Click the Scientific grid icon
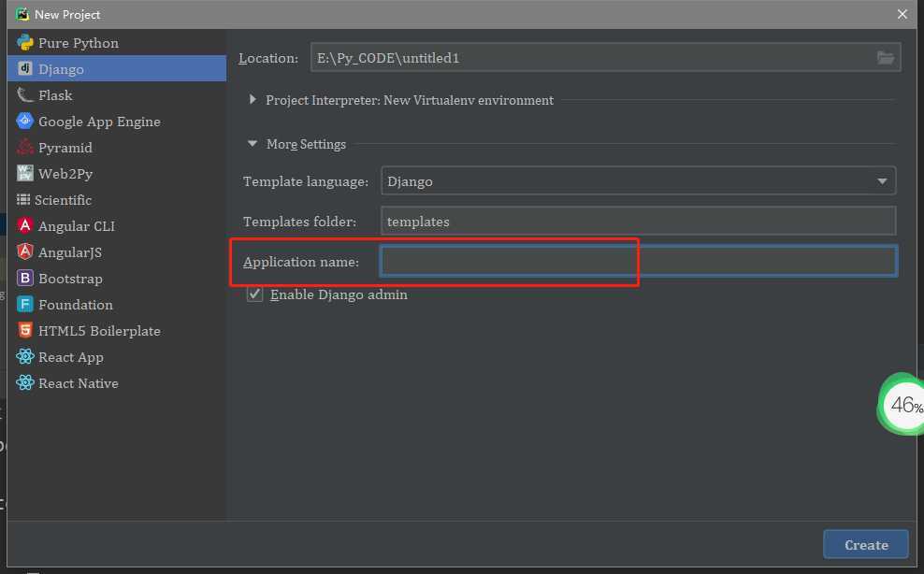The image size is (924, 574). coord(23,199)
